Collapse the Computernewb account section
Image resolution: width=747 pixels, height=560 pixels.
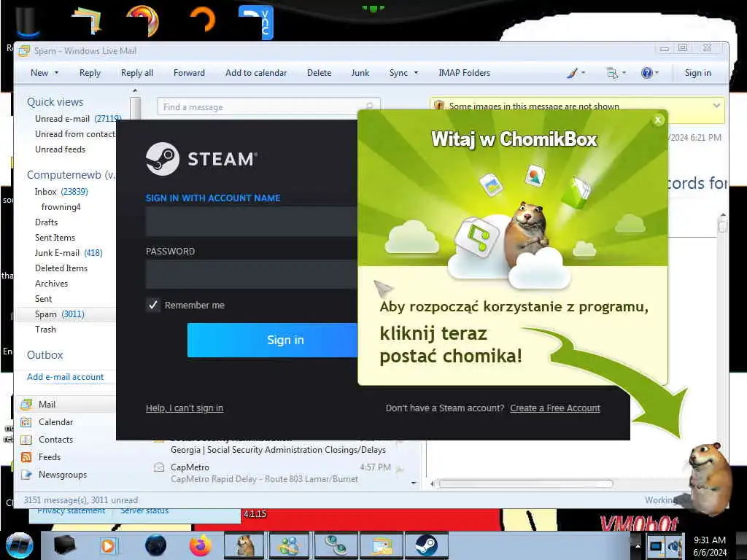[x=71, y=175]
